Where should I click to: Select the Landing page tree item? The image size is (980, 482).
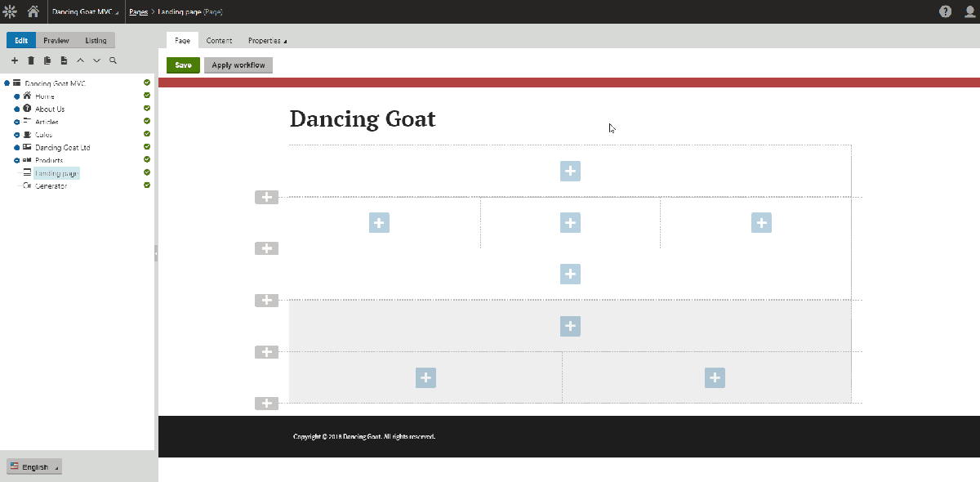point(57,172)
